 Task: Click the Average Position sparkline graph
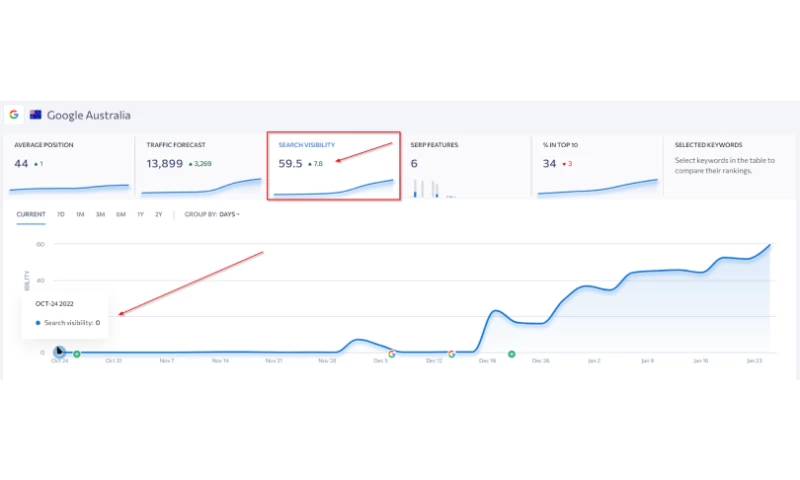click(69, 188)
